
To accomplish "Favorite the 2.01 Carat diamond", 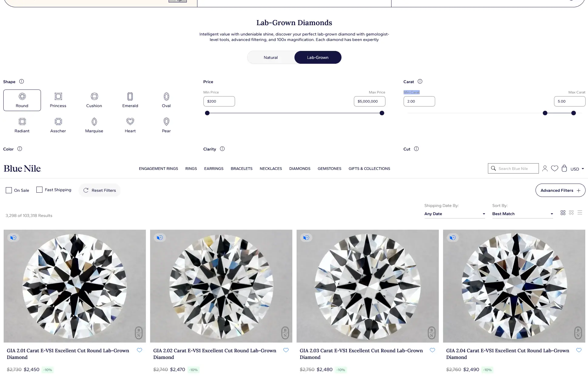I will point(139,350).
